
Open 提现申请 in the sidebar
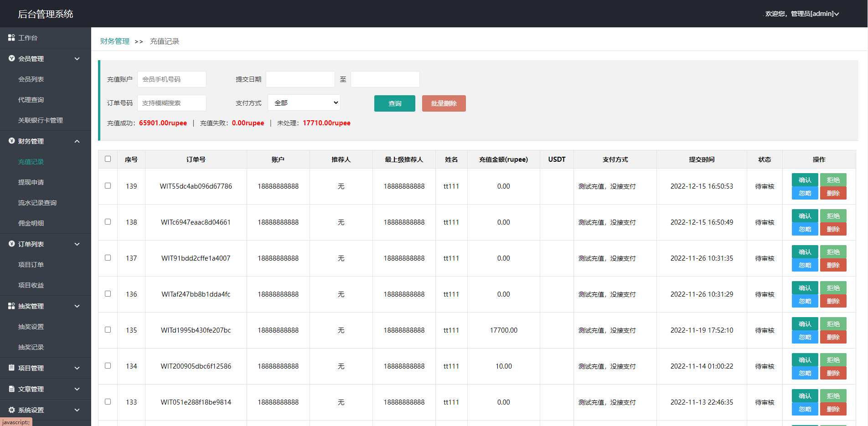tap(31, 182)
